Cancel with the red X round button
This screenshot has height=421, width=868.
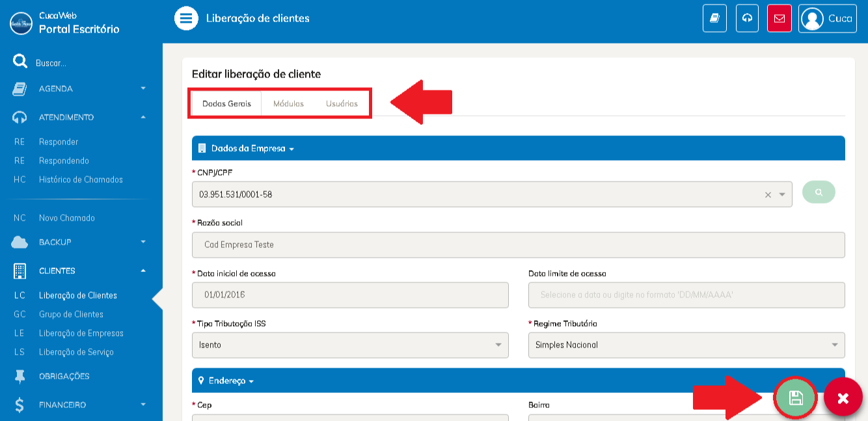tap(843, 398)
